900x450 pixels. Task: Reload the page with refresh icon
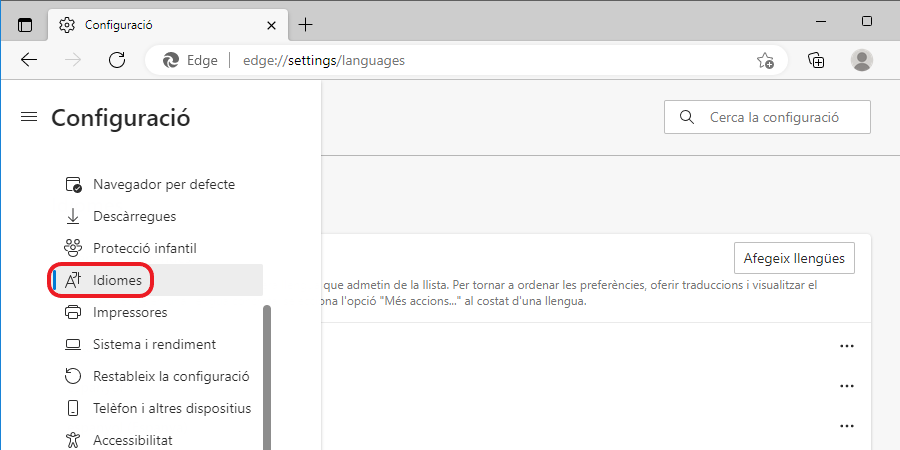117,60
